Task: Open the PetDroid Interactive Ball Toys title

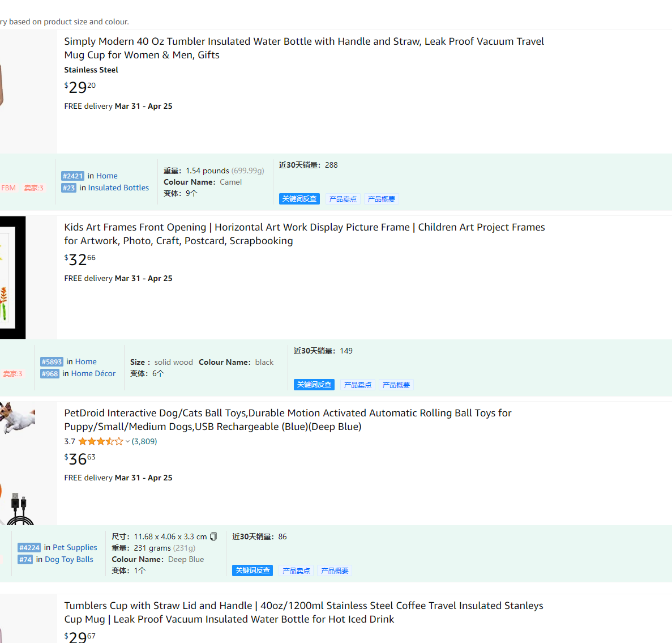Action: pyautogui.click(x=288, y=420)
